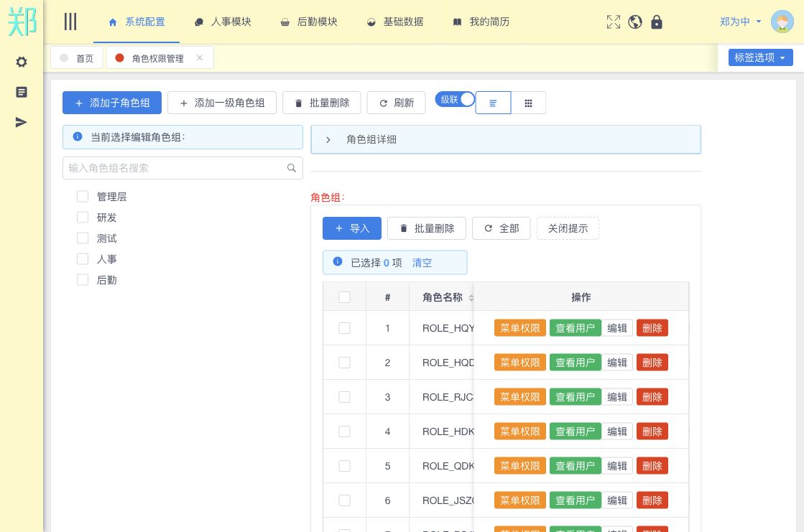The image size is (804, 532).
Task: Select the 角色权限管理 tab
Action: click(157, 58)
